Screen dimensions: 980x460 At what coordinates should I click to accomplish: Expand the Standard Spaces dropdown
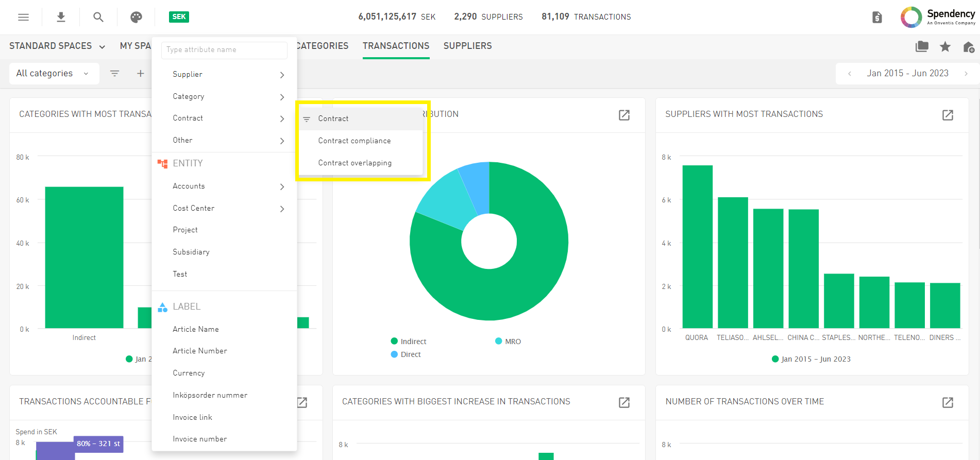click(57, 46)
